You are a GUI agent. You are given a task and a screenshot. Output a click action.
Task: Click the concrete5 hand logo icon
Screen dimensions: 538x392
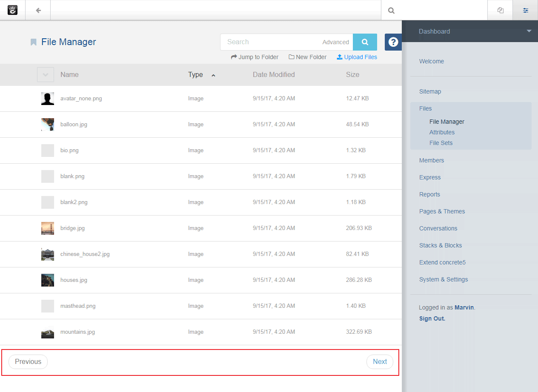12,10
